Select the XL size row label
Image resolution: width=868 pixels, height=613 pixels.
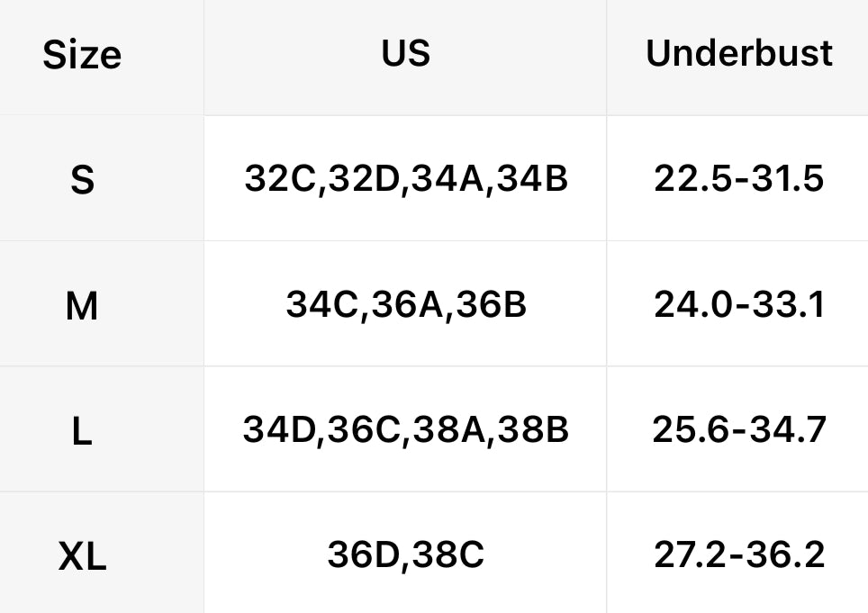click(x=82, y=557)
